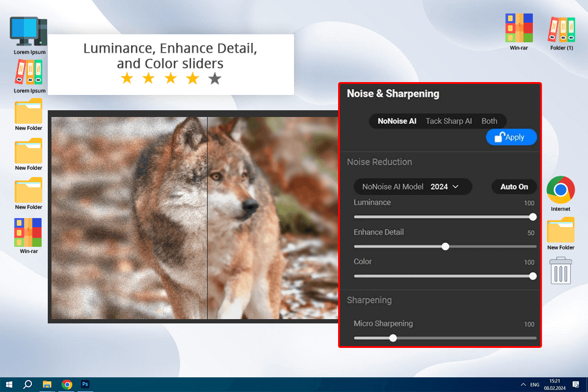The image size is (588, 392).
Task: Show hidden system tray icons chevron
Action: (x=523, y=385)
